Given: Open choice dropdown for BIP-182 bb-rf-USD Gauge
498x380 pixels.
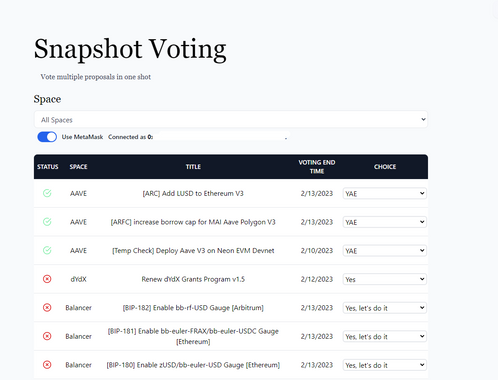Looking at the screenshot, I should 385,308.
